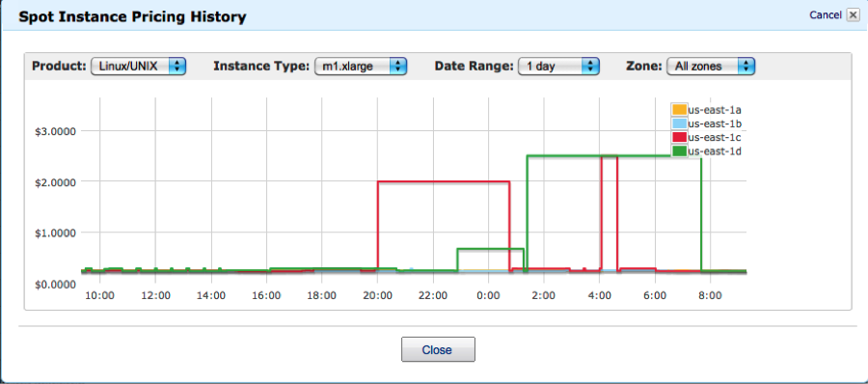Click the Date Range: field label
This screenshot has height=384, width=868.
(x=474, y=66)
